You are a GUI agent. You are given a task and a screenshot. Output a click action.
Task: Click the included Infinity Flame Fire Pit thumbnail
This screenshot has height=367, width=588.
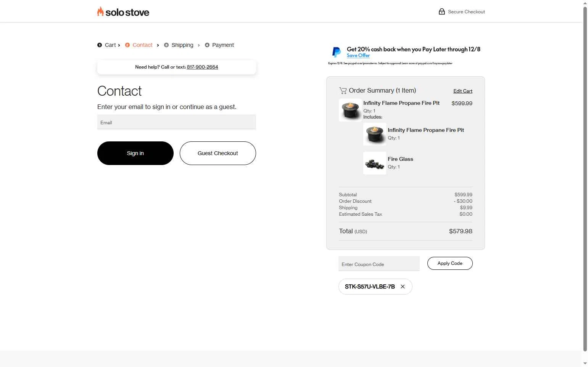pyautogui.click(x=375, y=134)
